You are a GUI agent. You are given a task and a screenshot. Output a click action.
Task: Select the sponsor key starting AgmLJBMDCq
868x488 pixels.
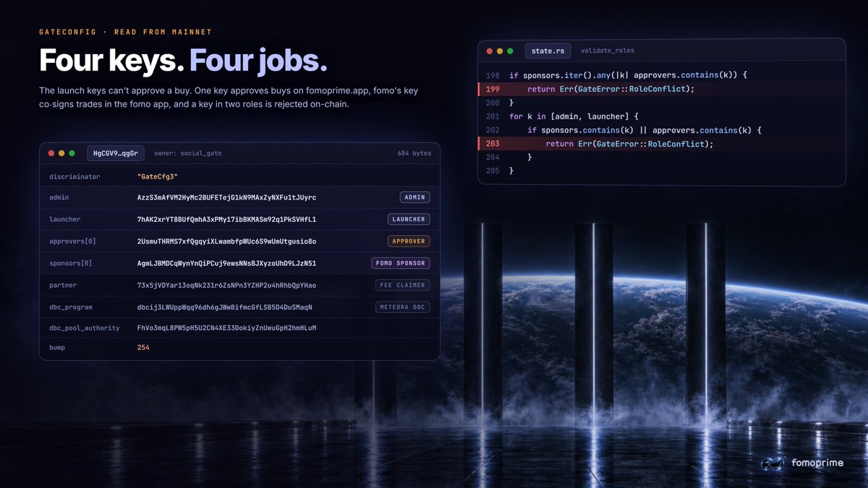226,263
